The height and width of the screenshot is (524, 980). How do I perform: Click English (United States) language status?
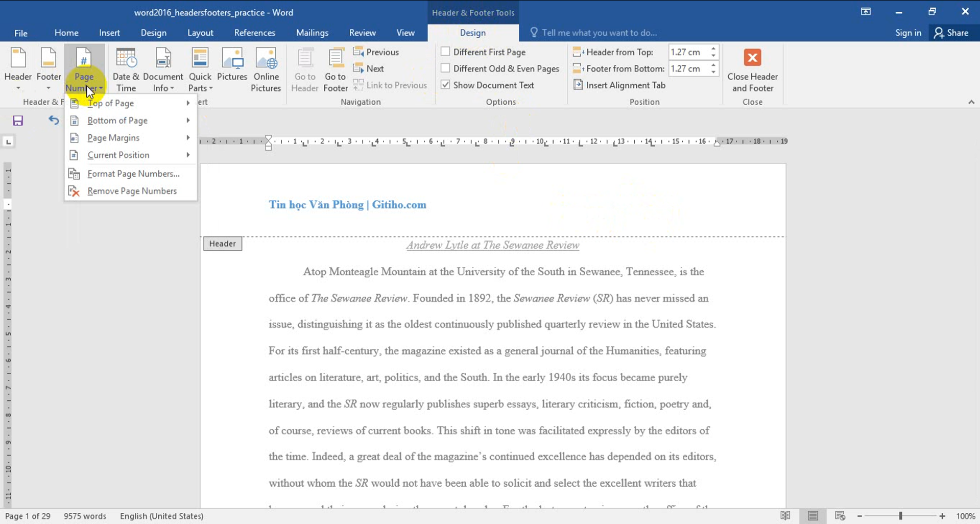click(161, 516)
